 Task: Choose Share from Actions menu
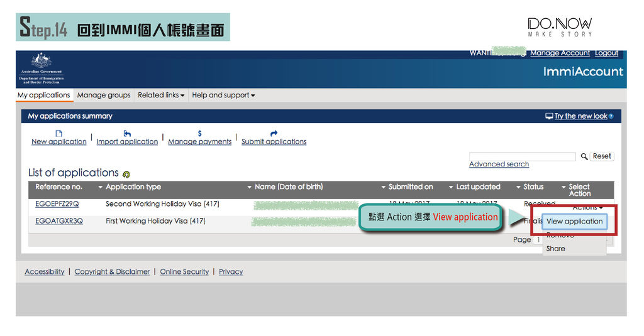[555, 249]
